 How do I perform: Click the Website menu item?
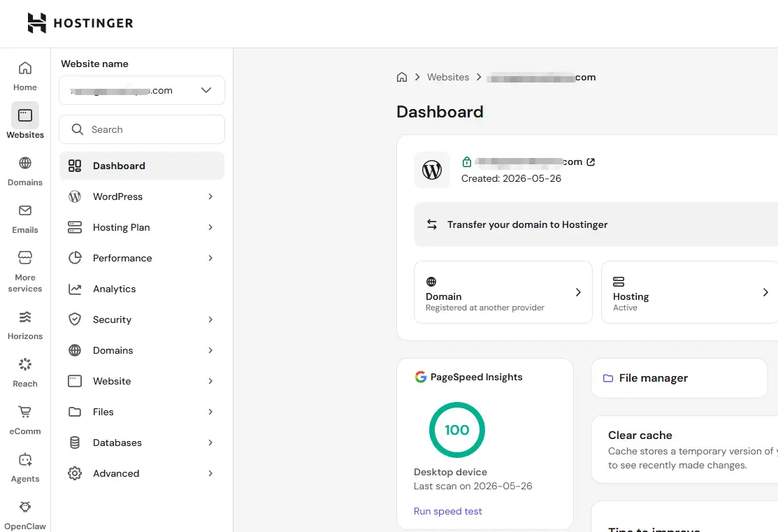(142, 381)
